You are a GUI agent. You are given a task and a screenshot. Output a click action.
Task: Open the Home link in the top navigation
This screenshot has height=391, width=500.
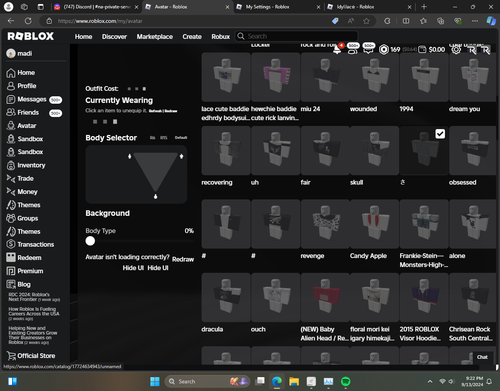tap(83, 37)
